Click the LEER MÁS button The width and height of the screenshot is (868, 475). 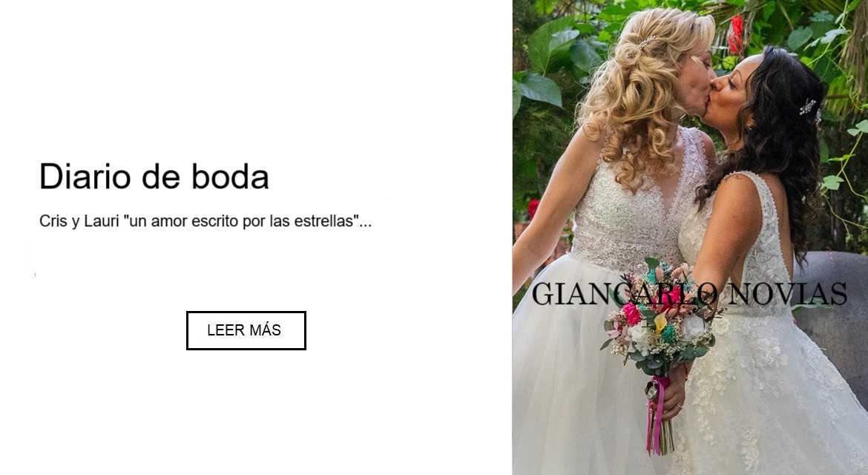(246, 330)
